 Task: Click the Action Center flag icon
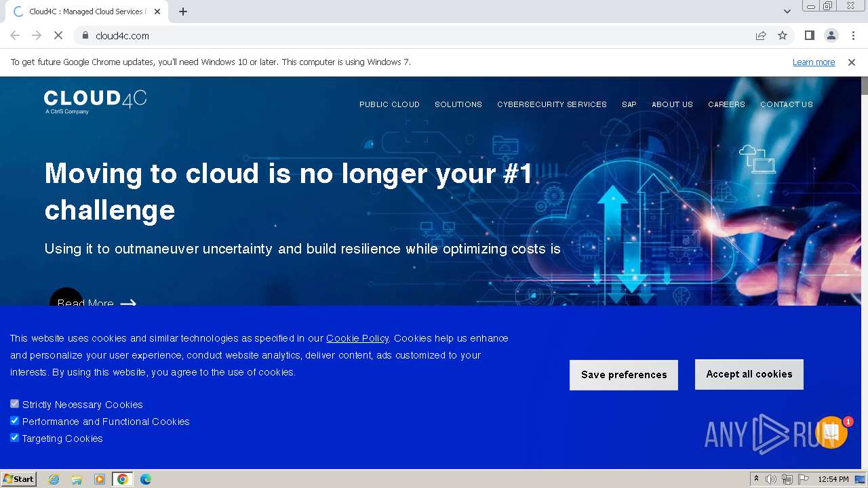(x=804, y=479)
